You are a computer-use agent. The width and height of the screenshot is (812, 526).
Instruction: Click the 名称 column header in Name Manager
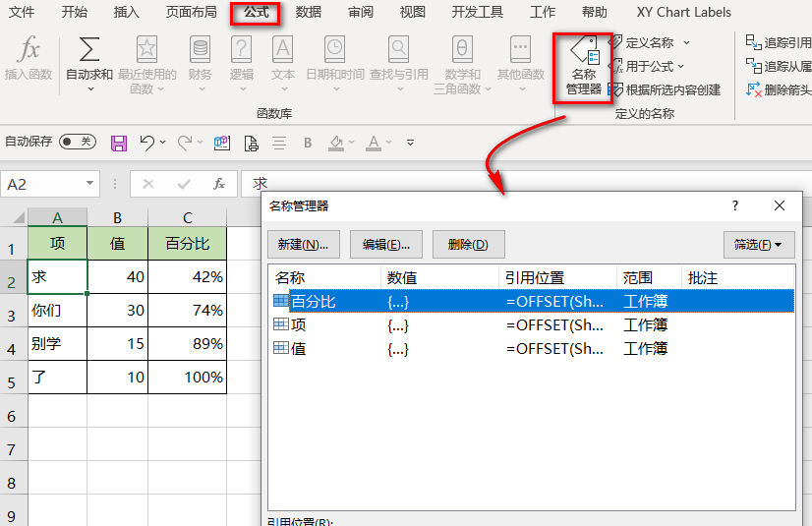(x=325, y=278)
